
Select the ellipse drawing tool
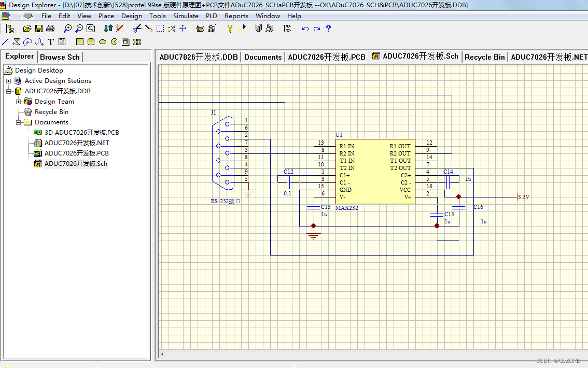[x=102, y=42]
